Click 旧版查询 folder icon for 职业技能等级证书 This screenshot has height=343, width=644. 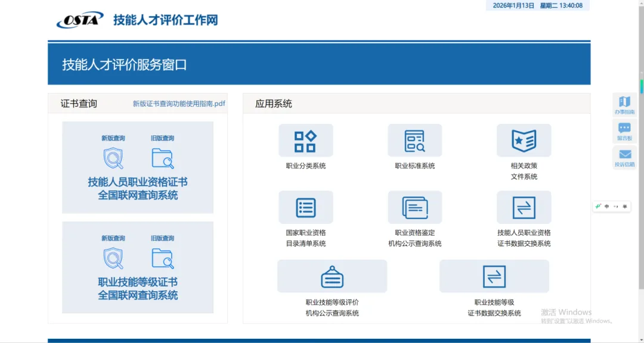tap(163, 258)
